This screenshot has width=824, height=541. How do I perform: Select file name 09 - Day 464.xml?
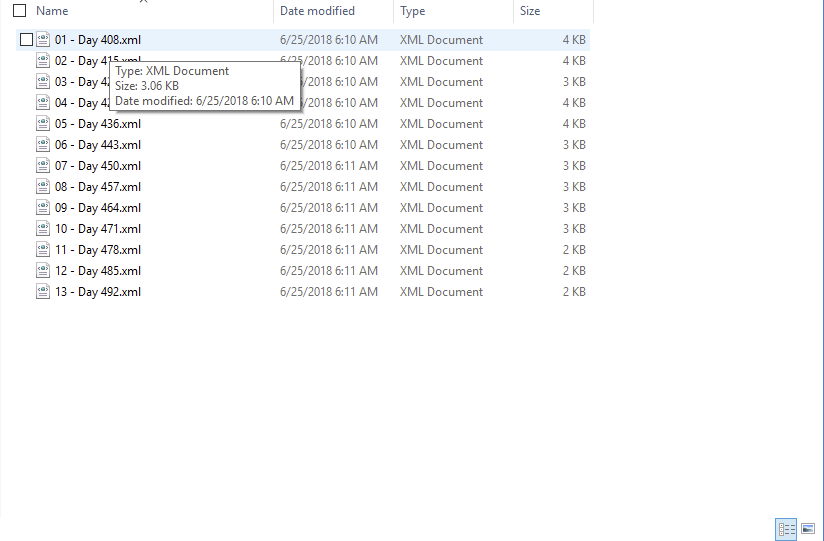pos(98,208)
